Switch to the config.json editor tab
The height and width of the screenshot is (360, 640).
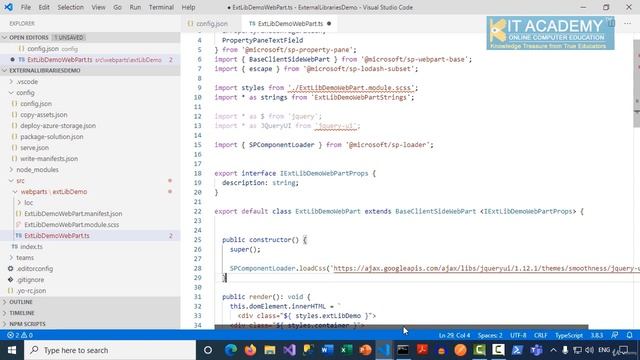point(211,24)
